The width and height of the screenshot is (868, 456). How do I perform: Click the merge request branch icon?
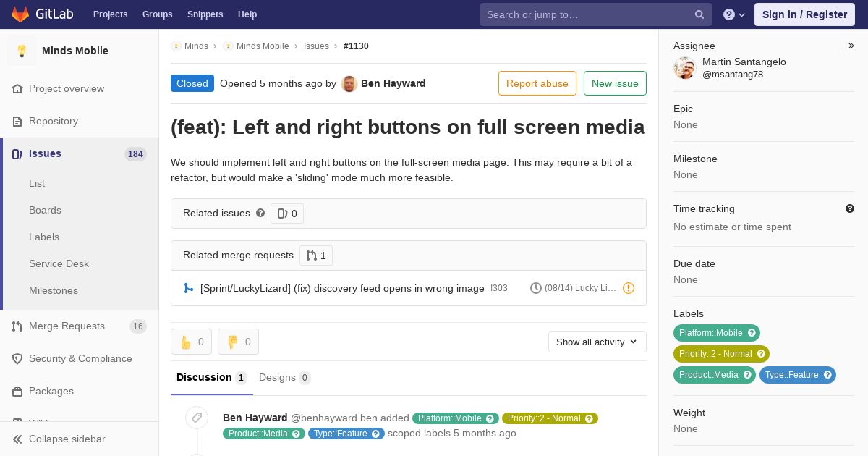(189, 288)
